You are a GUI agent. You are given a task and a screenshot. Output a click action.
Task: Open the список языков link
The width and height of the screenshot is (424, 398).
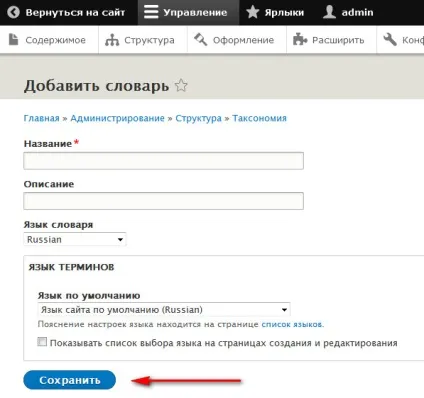(292, 324)
